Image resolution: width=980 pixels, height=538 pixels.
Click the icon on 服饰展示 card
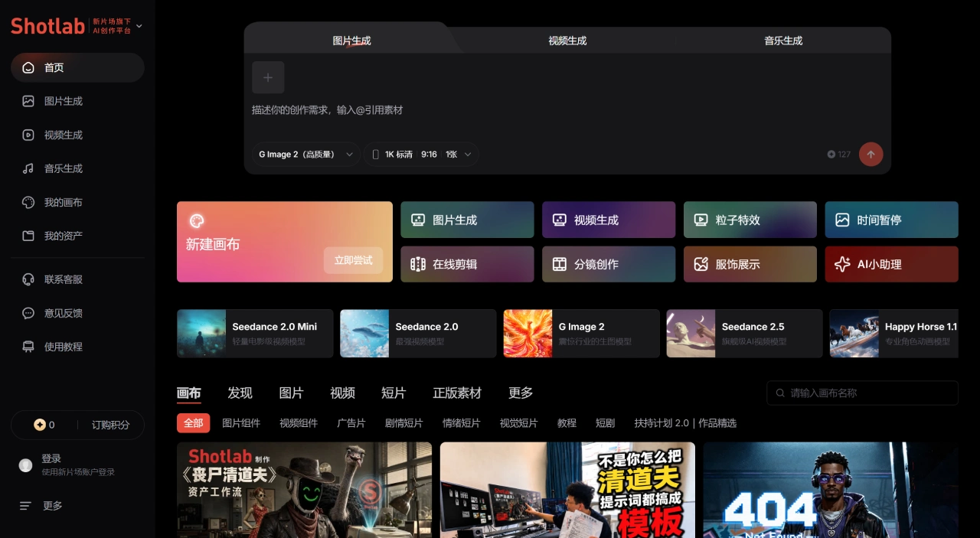pyautogui.click(x=701, y=264)
